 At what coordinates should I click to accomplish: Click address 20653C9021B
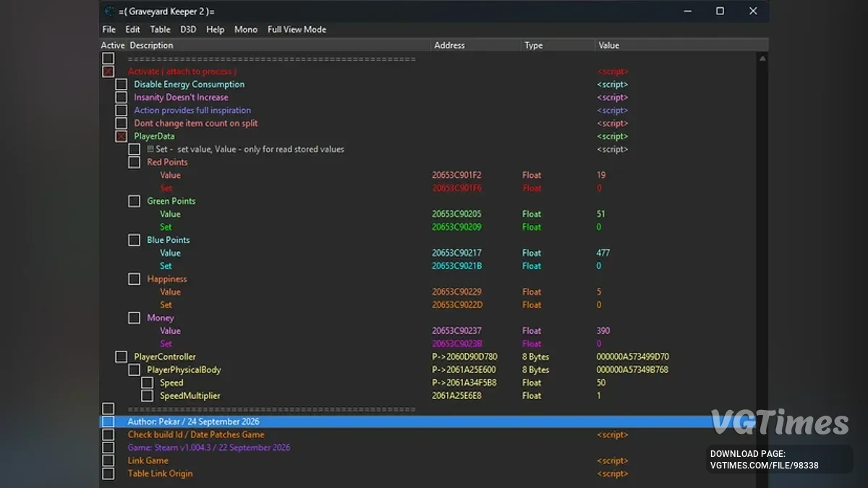456,266
